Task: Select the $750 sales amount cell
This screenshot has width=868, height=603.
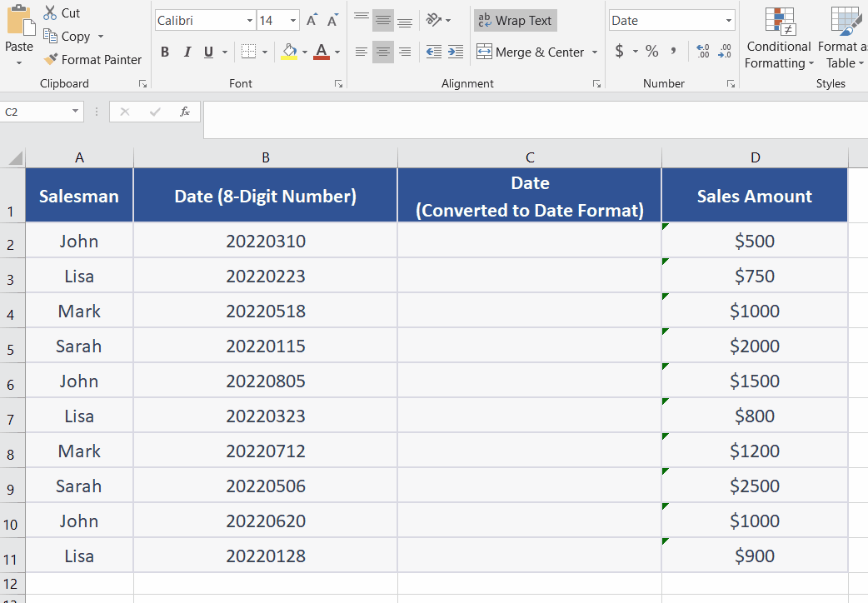Action: click(x=755, y=275)
